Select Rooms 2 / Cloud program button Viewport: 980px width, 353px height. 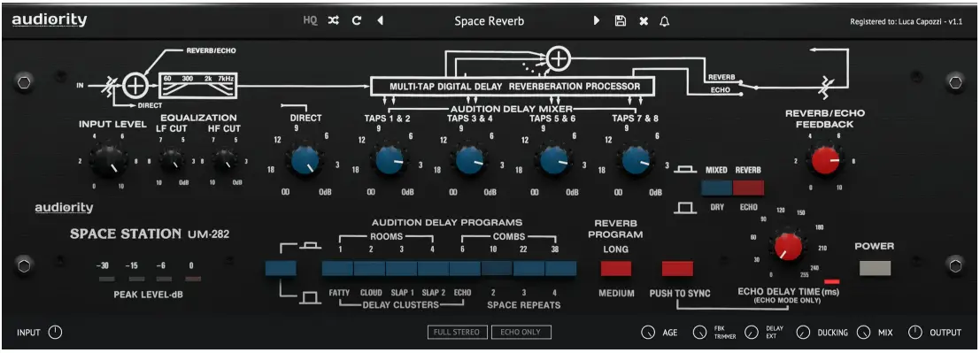point(369,269)
